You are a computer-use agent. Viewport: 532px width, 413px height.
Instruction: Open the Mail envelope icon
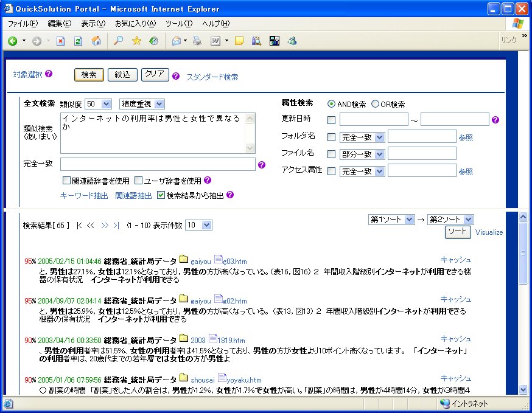pos(177,41)
